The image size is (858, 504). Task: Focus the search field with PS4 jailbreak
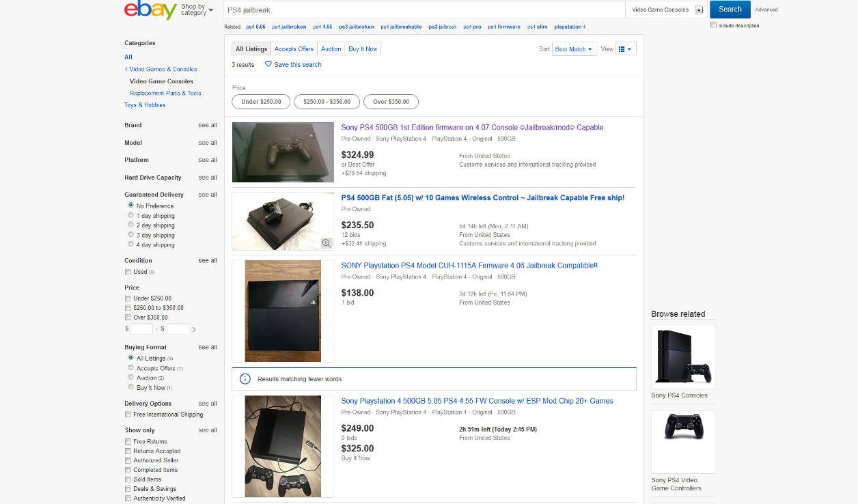[x=425, y=10]
